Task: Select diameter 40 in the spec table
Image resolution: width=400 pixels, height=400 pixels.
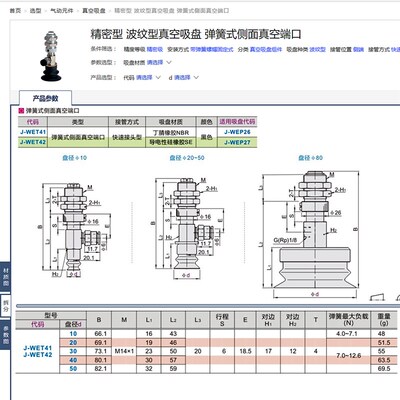Action: click(x=73, y=360)
